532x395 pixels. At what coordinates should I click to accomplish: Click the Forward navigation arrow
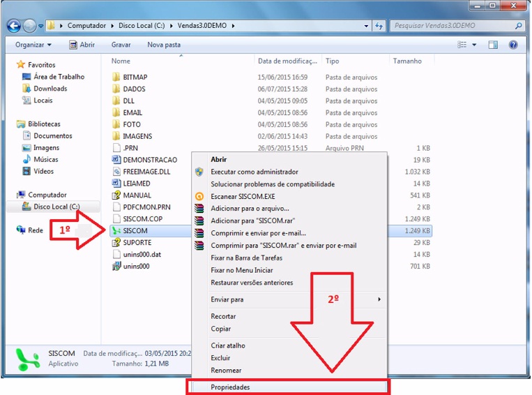point(29,26)
